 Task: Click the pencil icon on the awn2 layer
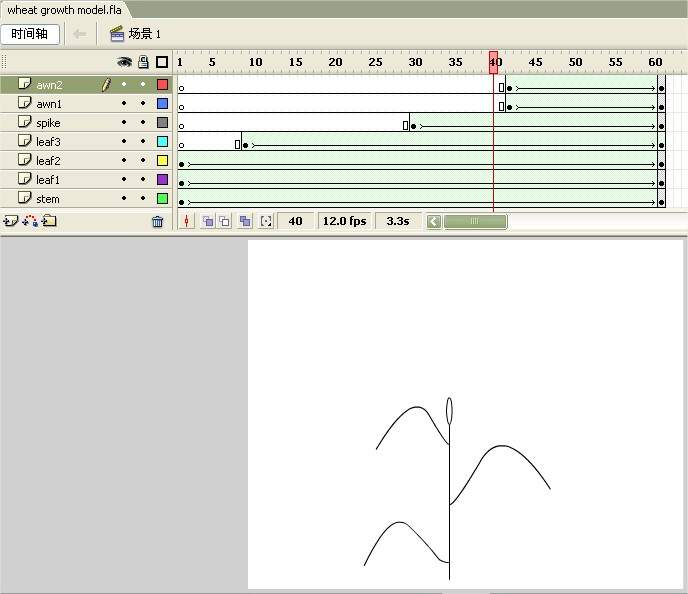pyautogui.click(x=106, y=85)
